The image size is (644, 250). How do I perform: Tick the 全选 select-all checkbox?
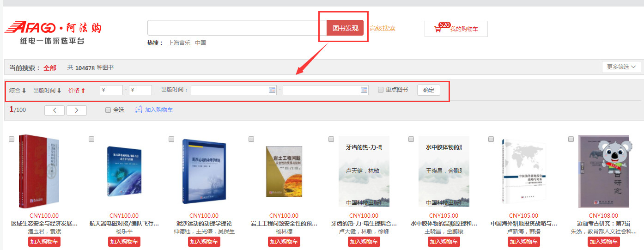point(108,110)
